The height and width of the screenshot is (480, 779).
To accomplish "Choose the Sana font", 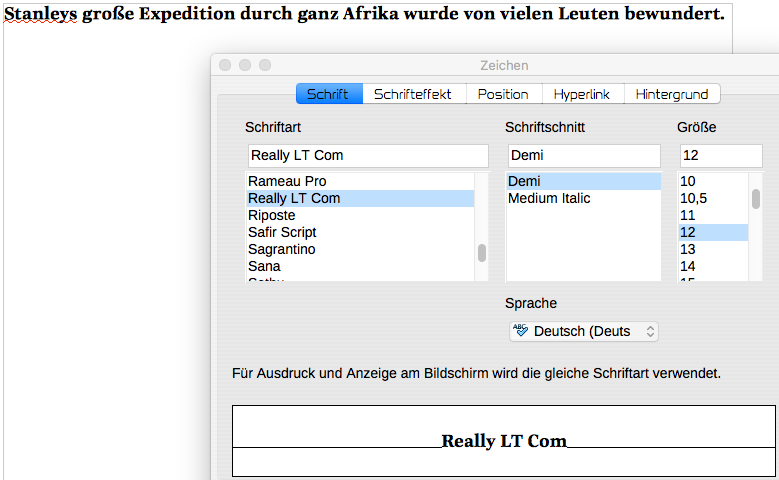I will [x=264, y=266].
